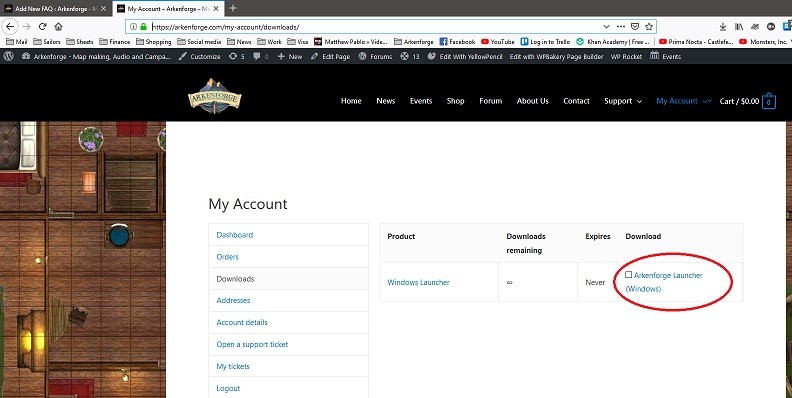Expand the Support menu in site navigation

click(623, 101)
